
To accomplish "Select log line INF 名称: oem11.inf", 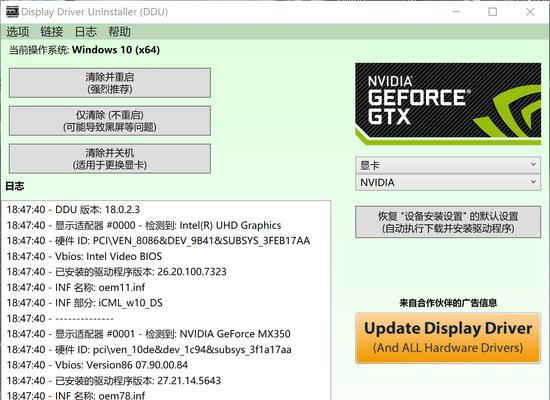I will click(76, 287).
